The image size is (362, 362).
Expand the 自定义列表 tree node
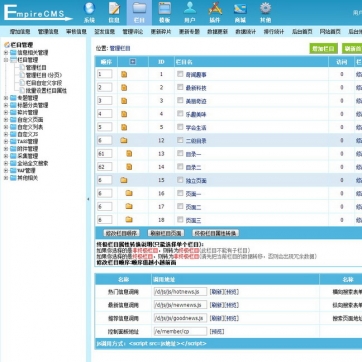[x=6, y=127]
